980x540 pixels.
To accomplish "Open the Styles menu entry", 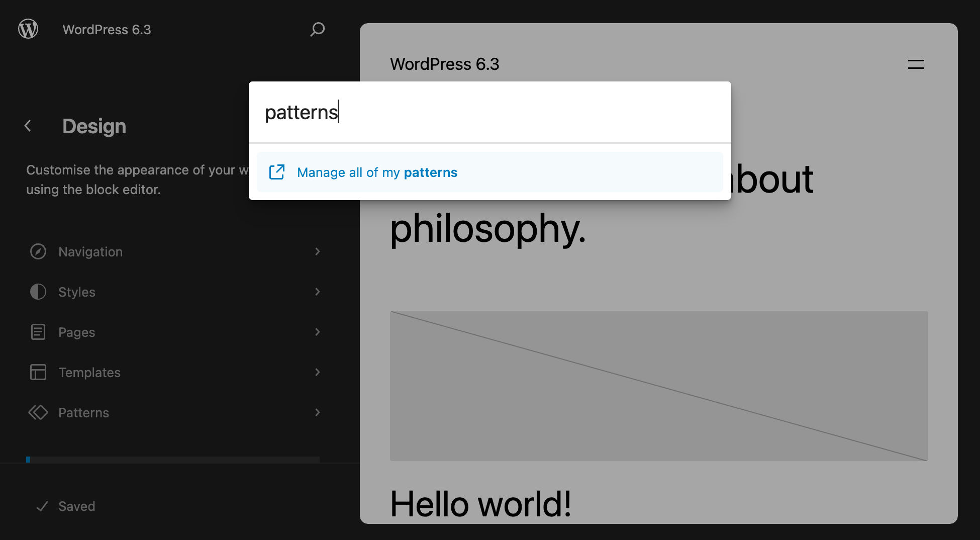I will click(76, 292).
